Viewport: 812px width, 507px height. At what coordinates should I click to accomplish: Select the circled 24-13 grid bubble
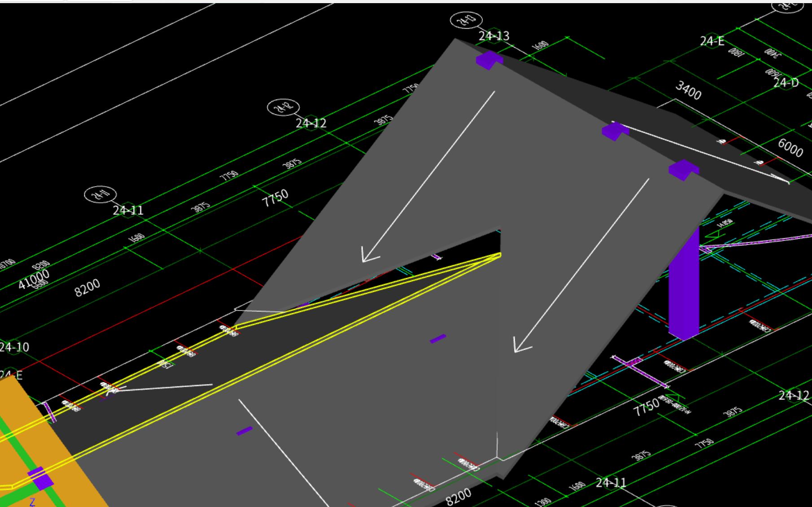[x=466, y=20]
